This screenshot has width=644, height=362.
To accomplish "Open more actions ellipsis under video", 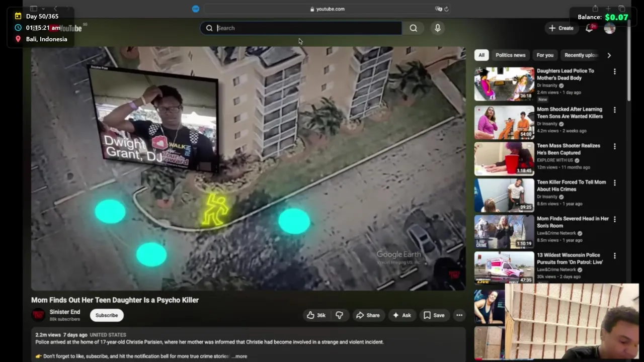I will 459,315.
